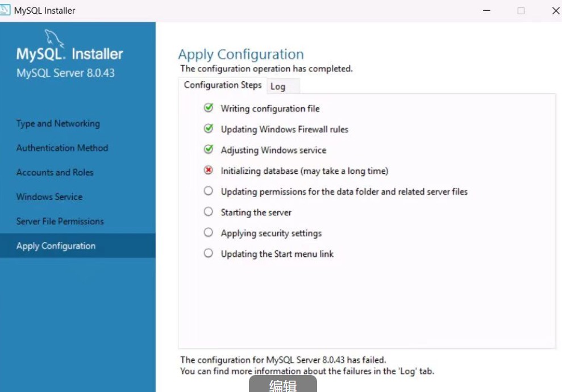Click circle beside Updating the Start menu link
The image size is (562, 392).
coord(208,253)
